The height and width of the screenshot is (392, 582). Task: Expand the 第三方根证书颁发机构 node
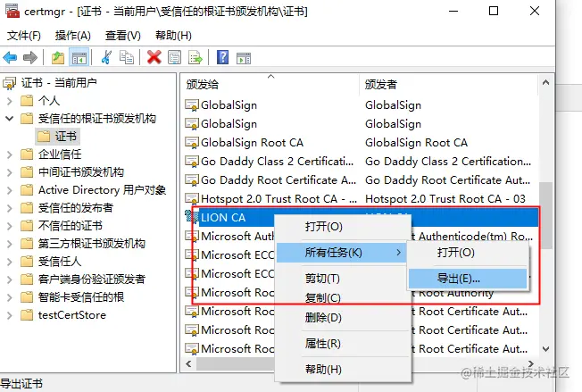click(10, 244)
